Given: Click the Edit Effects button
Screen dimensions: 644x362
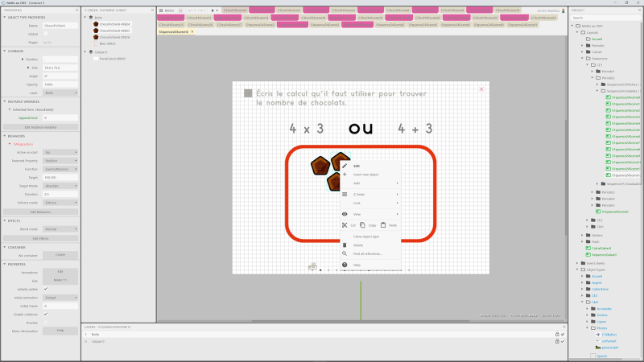Looking at the screenshot, I should [x=40, y=238].
